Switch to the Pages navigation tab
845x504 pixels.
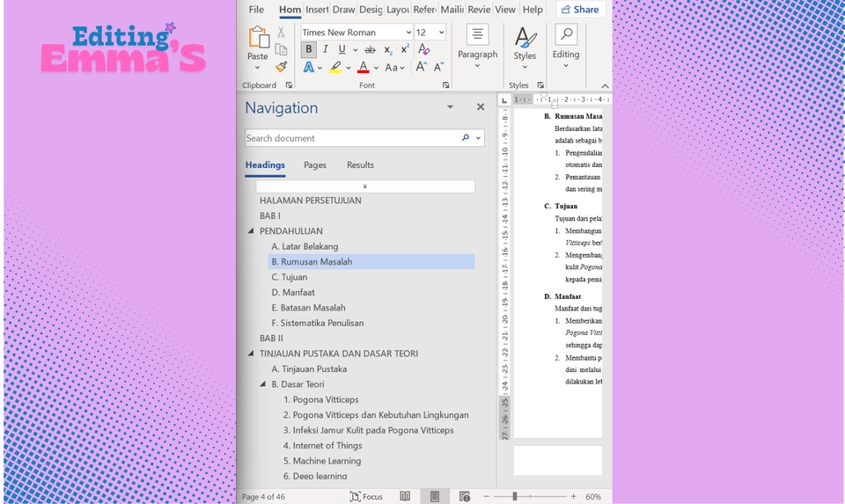pyautogui.click(x=315, y=165)
